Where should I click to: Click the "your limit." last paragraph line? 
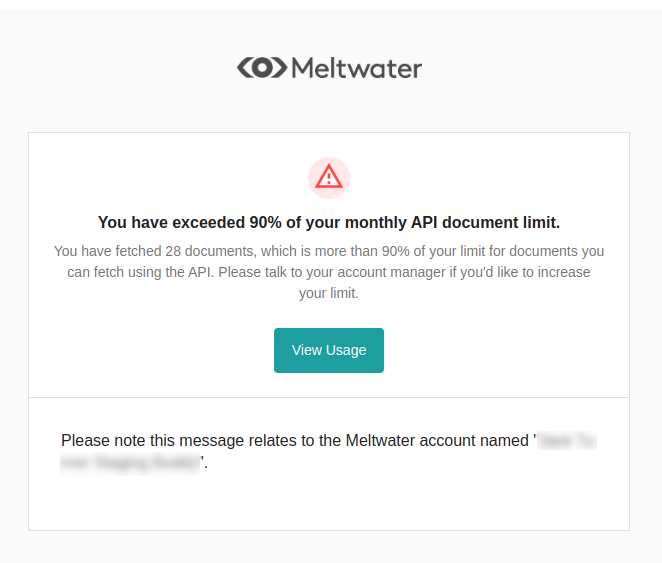pos(329,293)
